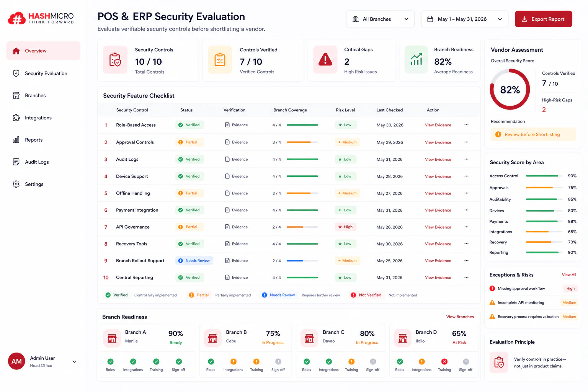Open the View Branches link

[460, 317]
